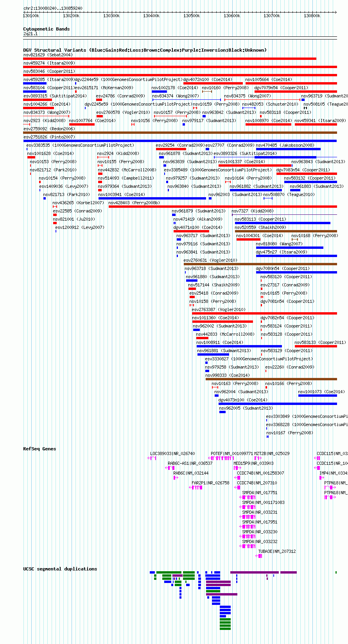
Task: Select SMPD4|NM_001171083 gene label
Action: click(263, 502)
